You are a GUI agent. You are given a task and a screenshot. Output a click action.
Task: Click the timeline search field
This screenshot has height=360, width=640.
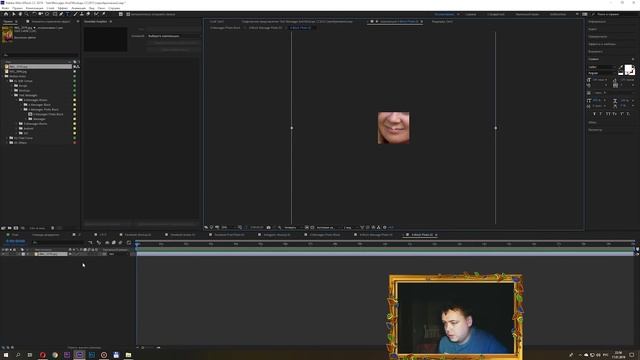pyautogui.click(x=59, y=242)
